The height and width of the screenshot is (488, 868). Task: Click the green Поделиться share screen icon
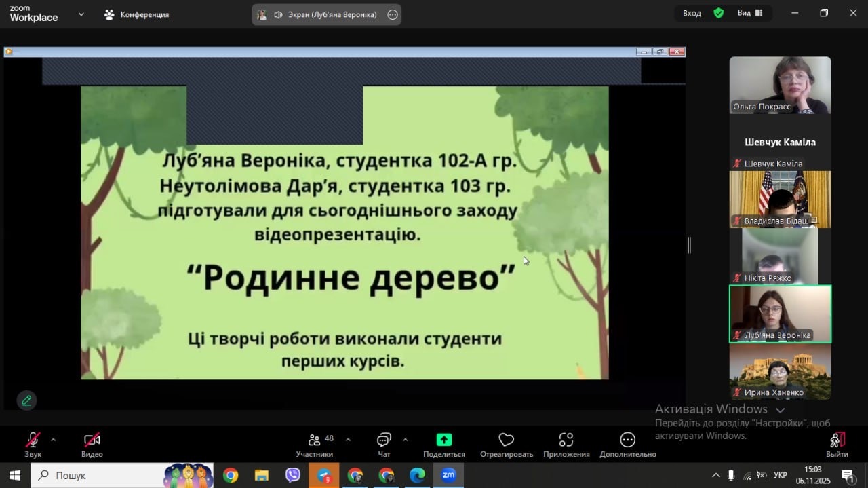click(x=443, y=440)
